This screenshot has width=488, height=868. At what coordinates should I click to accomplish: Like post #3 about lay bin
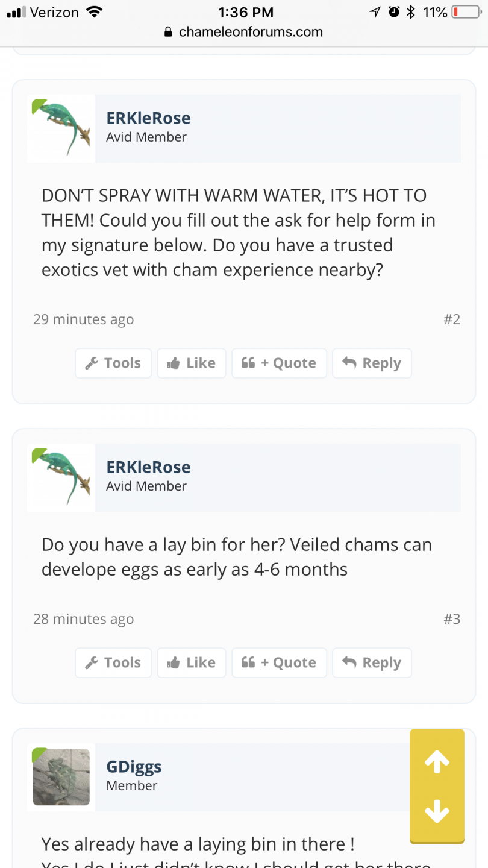192,662
